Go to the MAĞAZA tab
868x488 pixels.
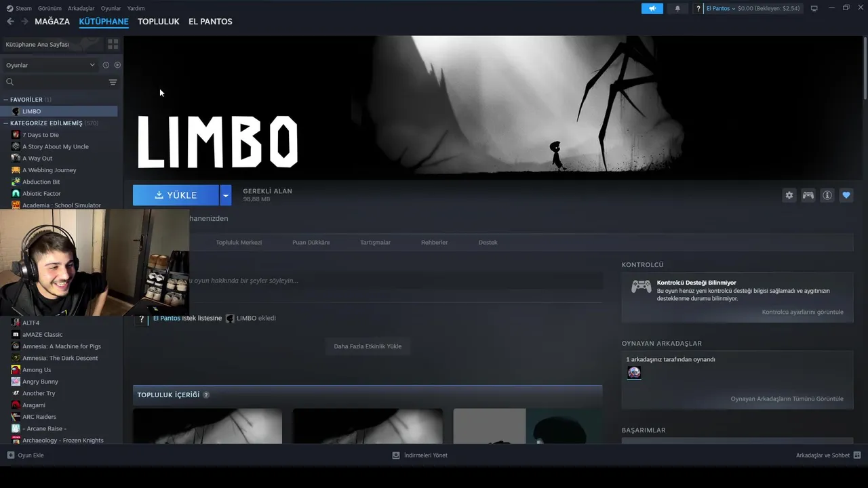(52, 22)
